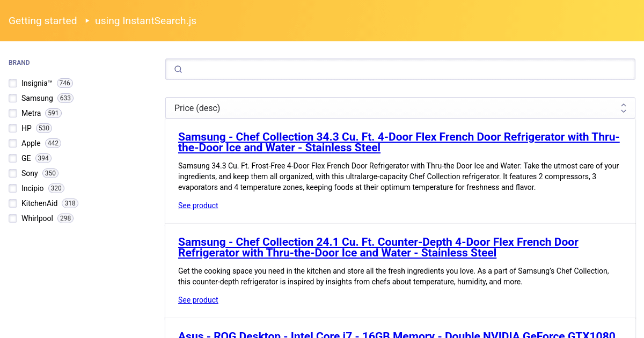Click the HP count badge 530
This screenshot has width=644, height=338.
pyautogui.click(x=44, y=128)
